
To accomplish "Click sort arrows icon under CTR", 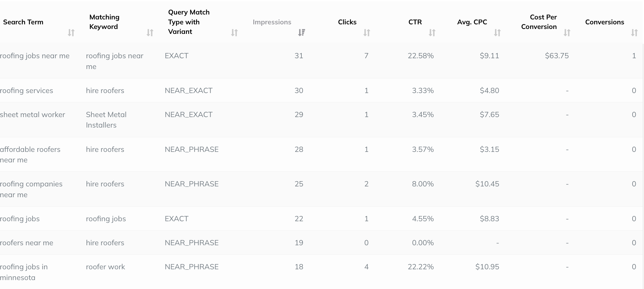I will (432, 32).
